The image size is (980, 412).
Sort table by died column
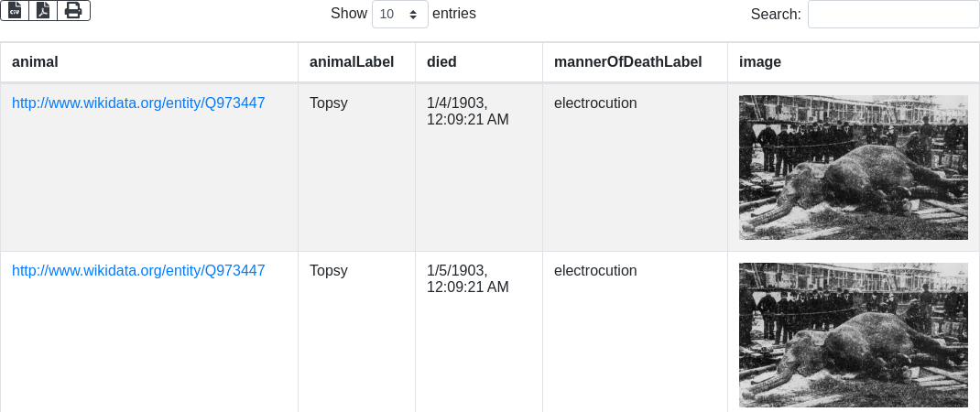[441, 62]
